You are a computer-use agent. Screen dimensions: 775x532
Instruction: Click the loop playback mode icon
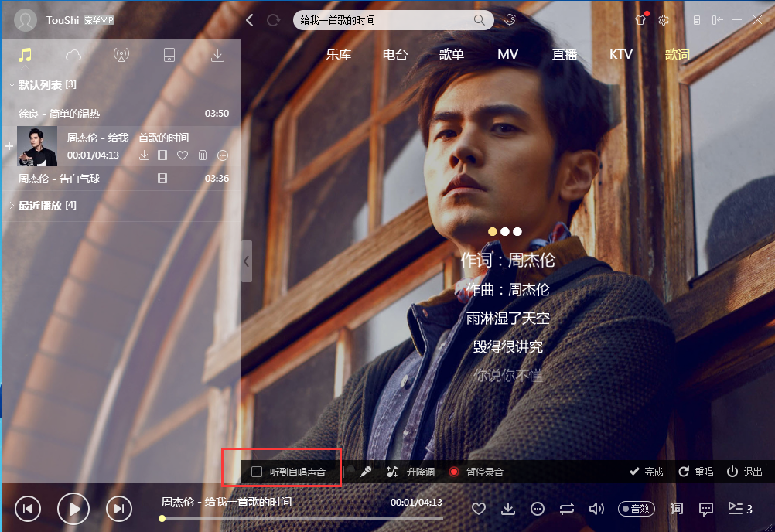567,509
